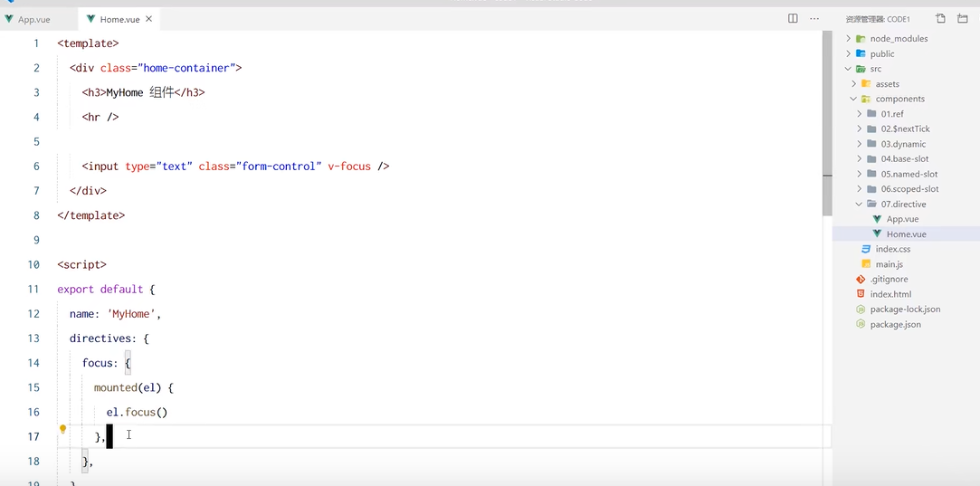Open index.css from the explorer
The width and height of the screenshot is (980, 486).
[x=893, y=249]
